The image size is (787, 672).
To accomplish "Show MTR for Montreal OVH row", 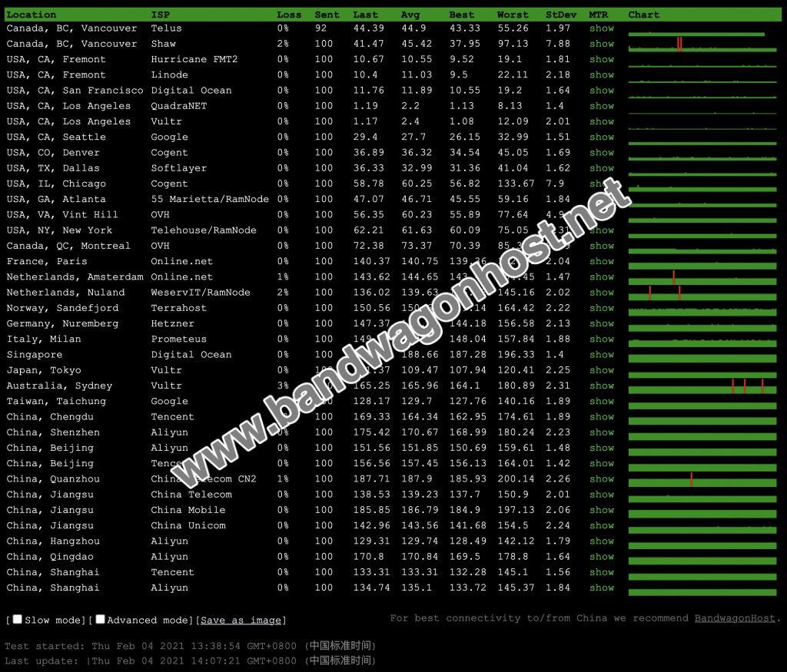I will pyautogui.click(x=602, y=247).
